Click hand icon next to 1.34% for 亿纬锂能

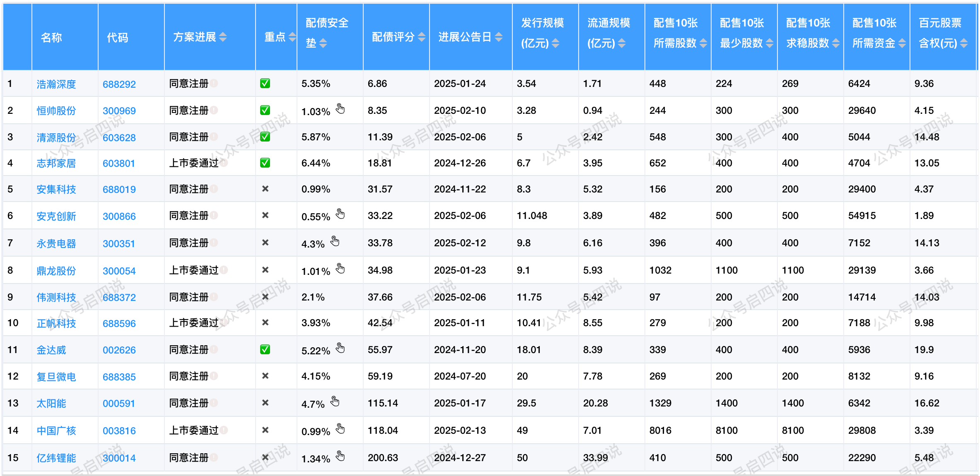340,456
